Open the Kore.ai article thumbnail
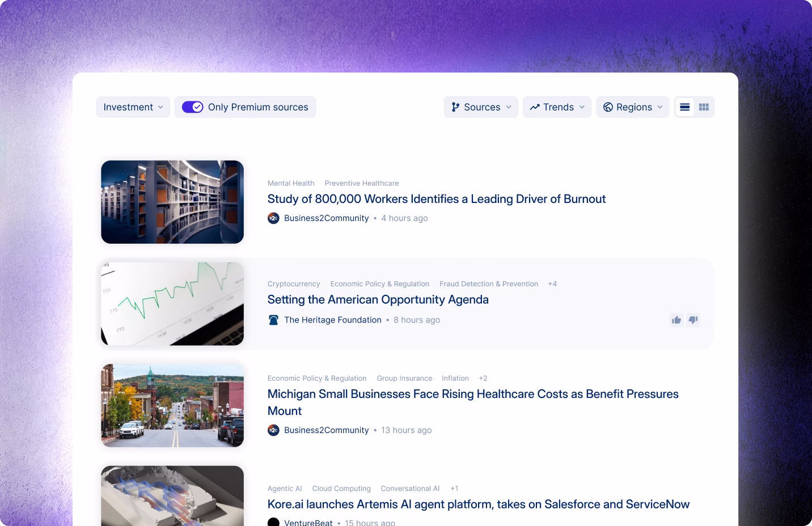812x526 pixels. [172, 496]
